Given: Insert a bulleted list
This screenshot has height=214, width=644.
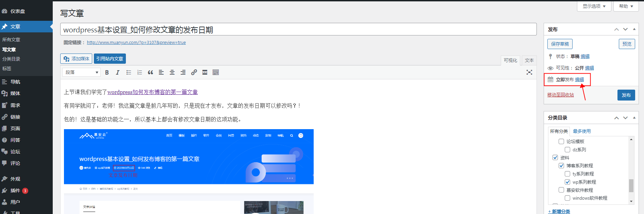Looking at the screenshot, I should point(129,72).
